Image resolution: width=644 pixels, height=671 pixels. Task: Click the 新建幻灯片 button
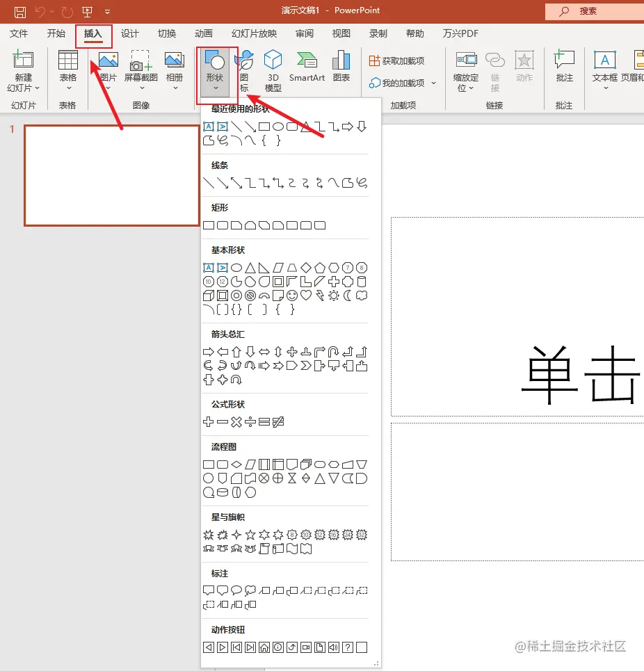pyautogui.click(x=23, y=71)
